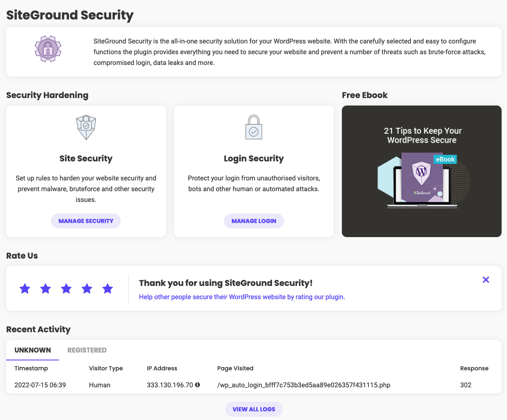This screenshot has height=420, width=507.
Task: Click the Manage Login button
Action: coord(254,221)
